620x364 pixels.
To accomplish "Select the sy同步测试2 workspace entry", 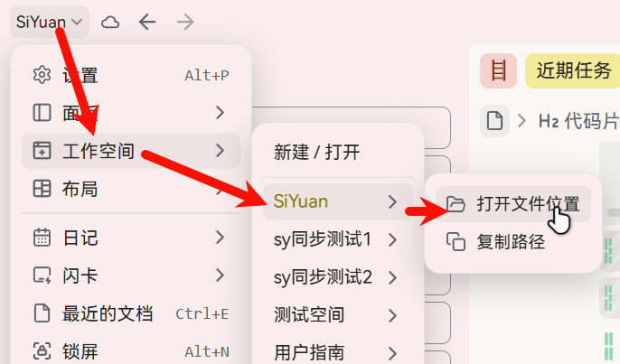I will tap(338, 277).
